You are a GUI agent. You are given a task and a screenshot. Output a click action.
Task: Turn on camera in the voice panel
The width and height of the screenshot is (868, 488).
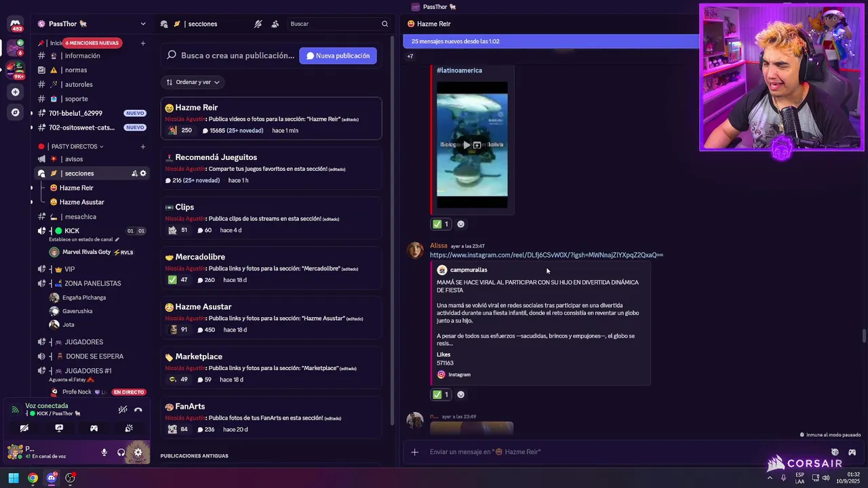24,428
